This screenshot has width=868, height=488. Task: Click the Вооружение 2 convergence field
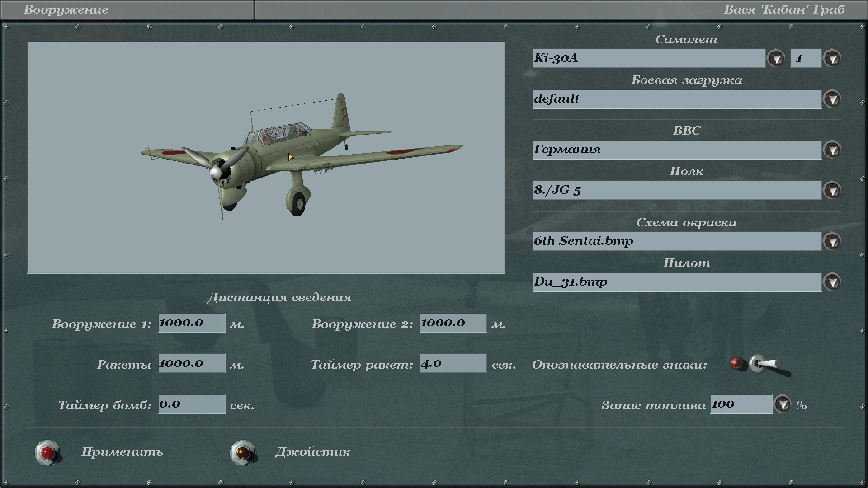[453, 323]
